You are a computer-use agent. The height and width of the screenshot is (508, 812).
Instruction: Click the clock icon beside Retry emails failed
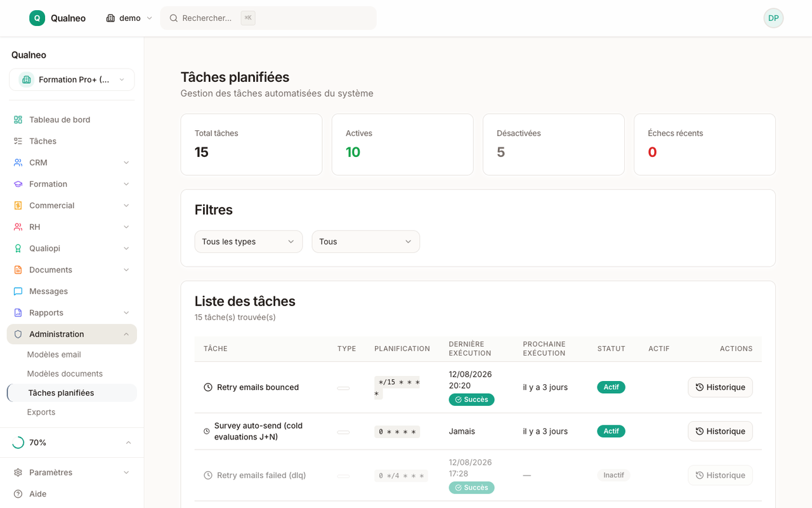[x=208, y=476]
